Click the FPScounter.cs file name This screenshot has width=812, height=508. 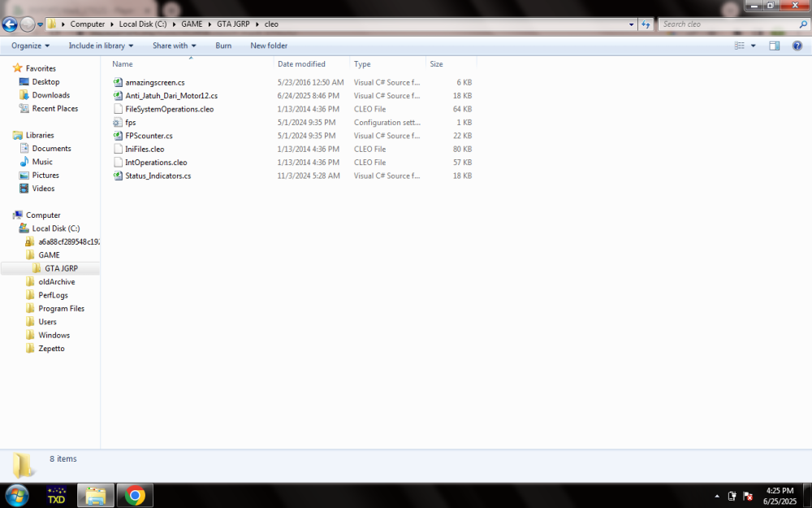(149, 136)
